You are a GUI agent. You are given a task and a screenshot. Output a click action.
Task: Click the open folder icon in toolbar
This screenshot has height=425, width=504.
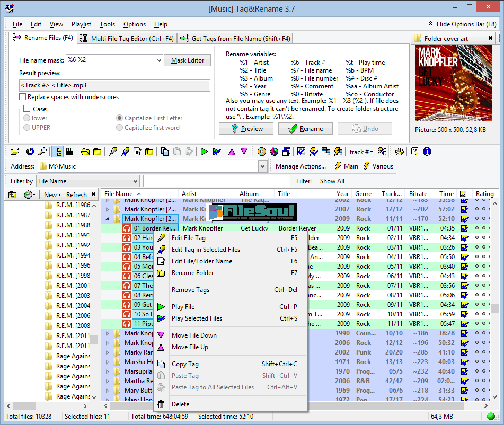click(14, 152)
